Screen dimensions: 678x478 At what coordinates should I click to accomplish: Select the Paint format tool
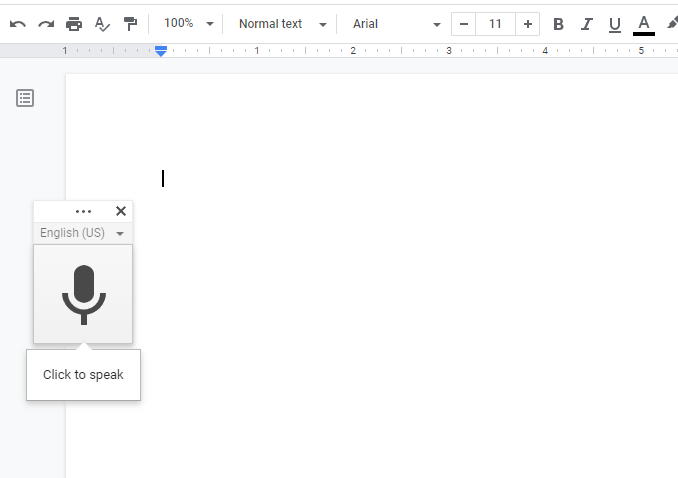coord(130,24)
